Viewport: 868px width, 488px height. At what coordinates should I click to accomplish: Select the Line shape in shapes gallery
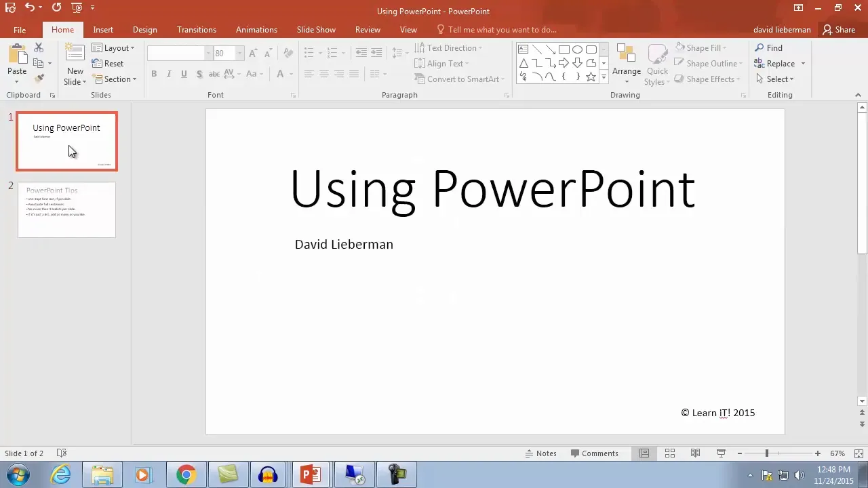[536, 49]
